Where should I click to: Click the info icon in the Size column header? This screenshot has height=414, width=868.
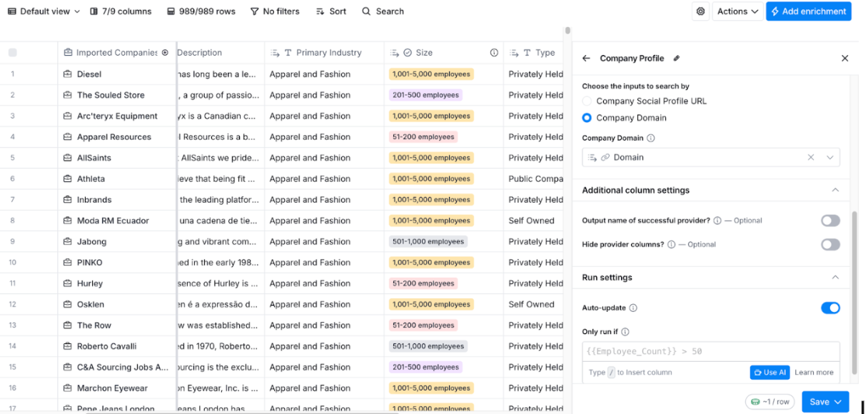494,53
